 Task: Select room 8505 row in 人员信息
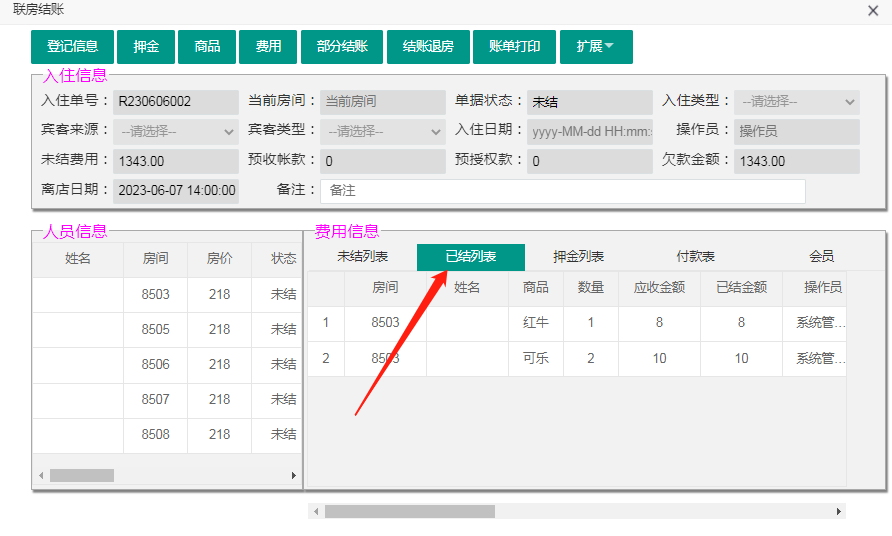pyautogui.click(x=155, y=329)
